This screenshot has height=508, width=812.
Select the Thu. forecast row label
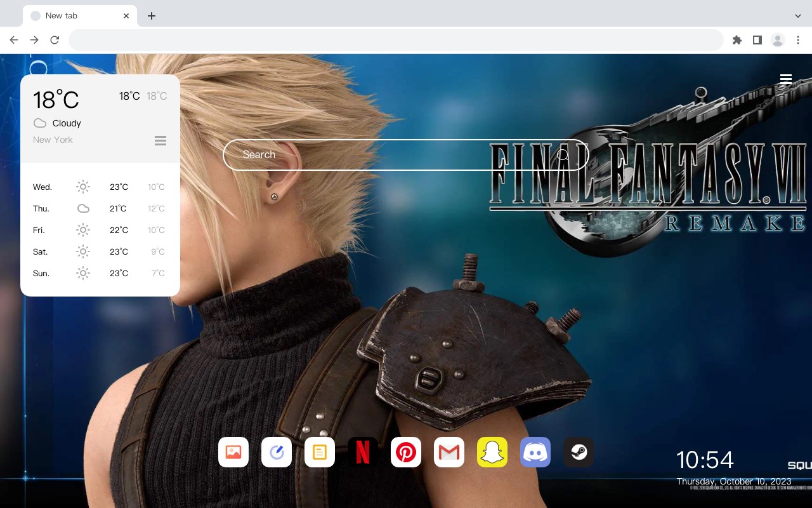tap(41, 209)
